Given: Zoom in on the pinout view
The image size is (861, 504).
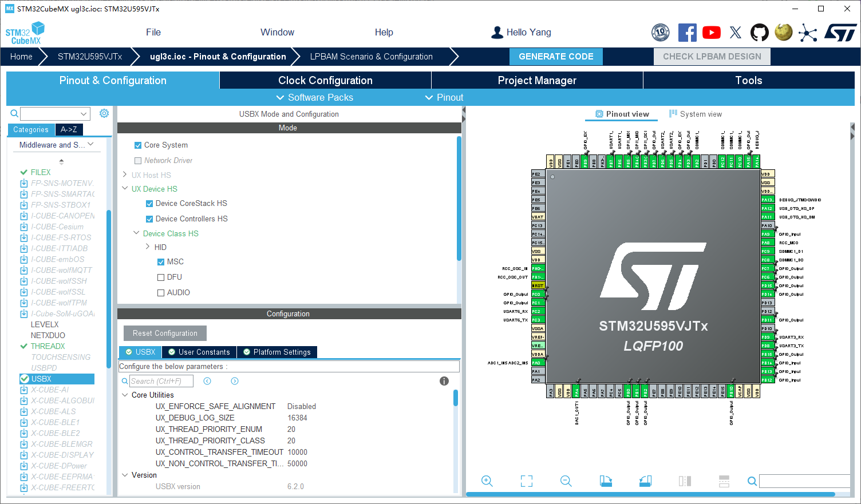Looking at the screenshot, I should click(x=487, y=481).
